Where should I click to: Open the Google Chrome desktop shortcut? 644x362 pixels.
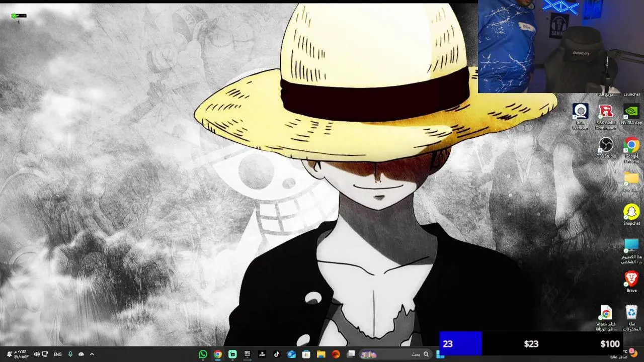631,150
